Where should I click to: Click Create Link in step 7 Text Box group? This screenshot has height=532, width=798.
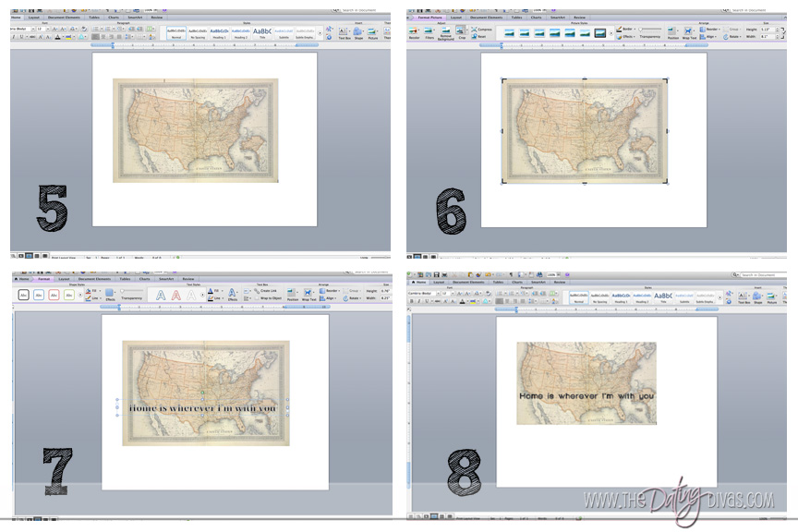266,291
